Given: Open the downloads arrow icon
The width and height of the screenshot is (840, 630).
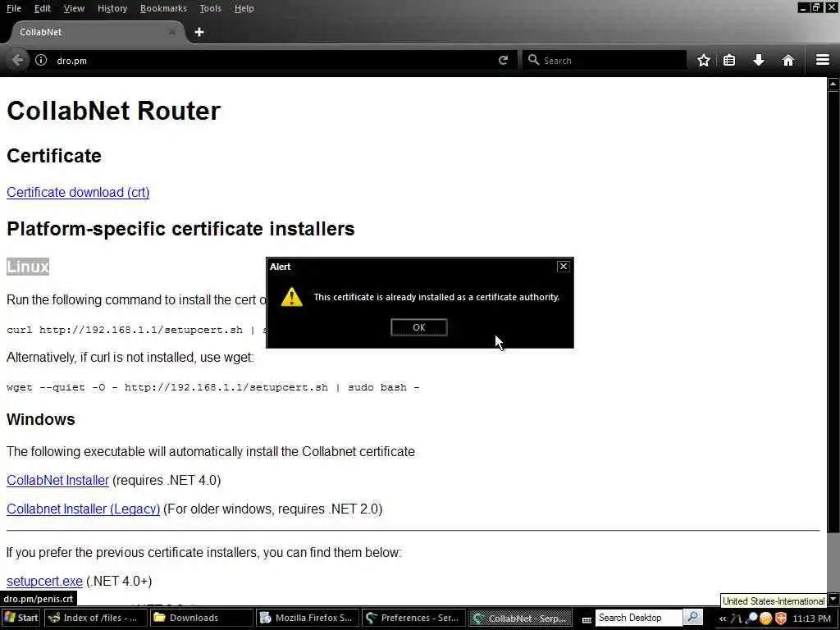Looking at the screenshot, I should 759,60.
